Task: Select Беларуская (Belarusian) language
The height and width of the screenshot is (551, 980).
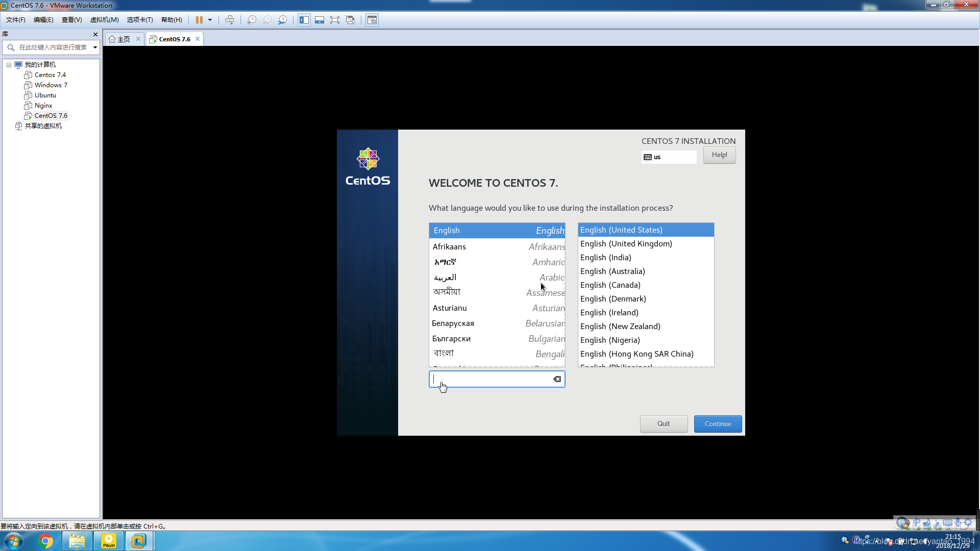Action: click(497, 323)
